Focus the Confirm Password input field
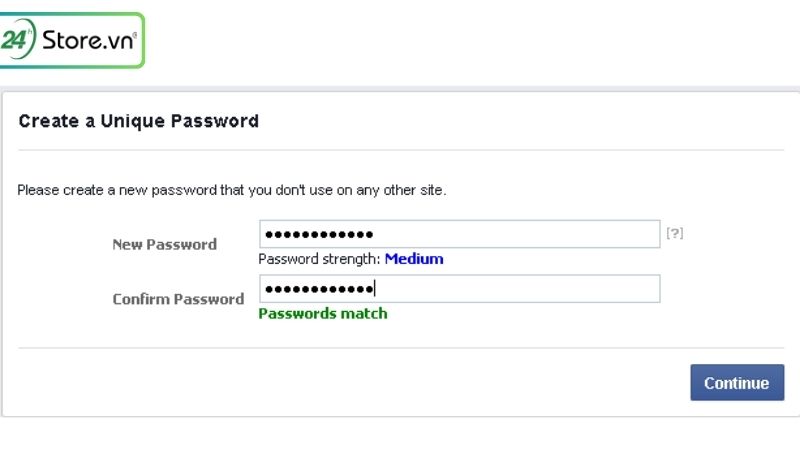 click(x=460, y=289)
